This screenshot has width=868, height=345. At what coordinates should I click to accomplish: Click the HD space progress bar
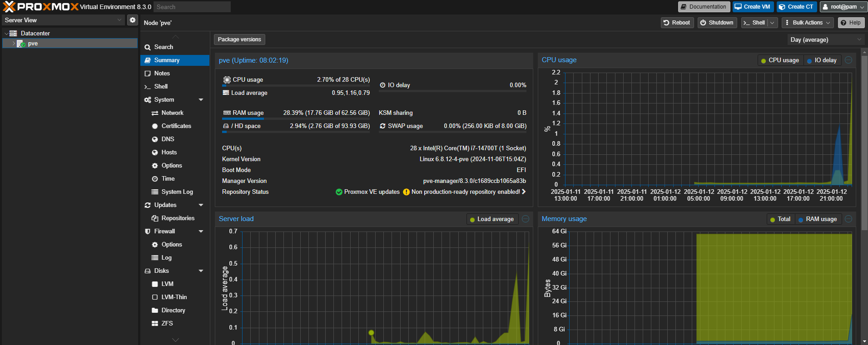click(296, 132)
